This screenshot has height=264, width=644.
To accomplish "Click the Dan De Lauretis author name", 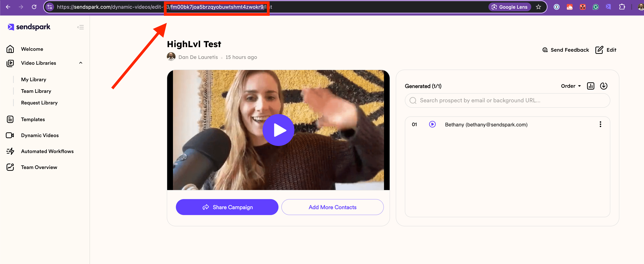I will [198, 57].
